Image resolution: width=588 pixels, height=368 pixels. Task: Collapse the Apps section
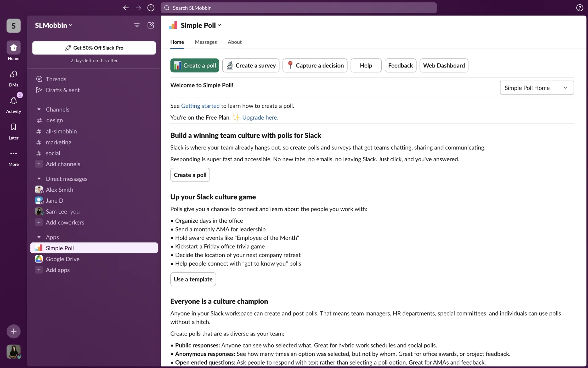coord(39,237)
